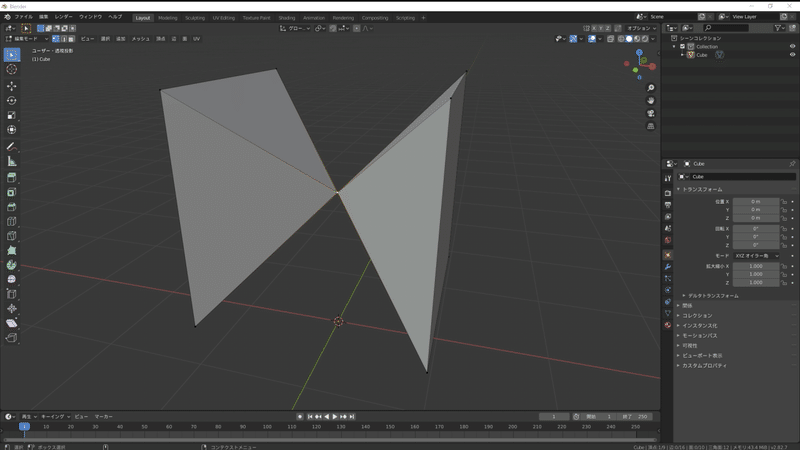Toggle Collection exclude checkbox in outliner
Screen dimensions: 800x450
tap(683, 46)
